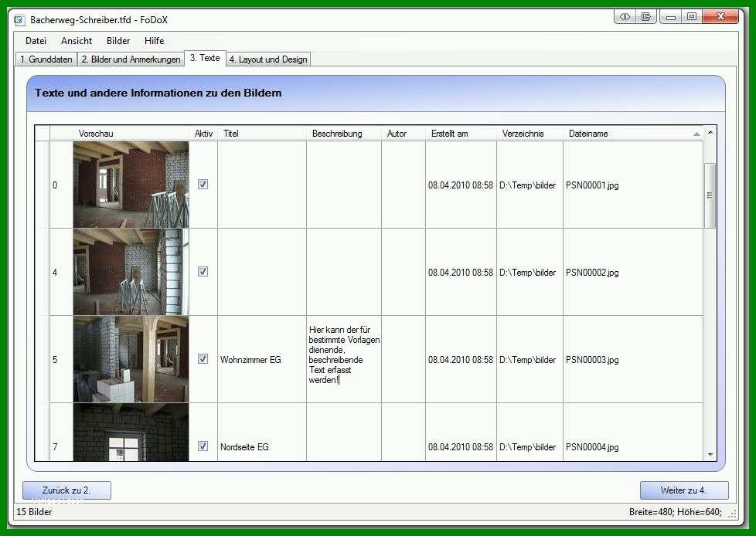Click the scrollbar down arrow
Image resolution: width=756 pixels, height=536 pixels.
point(710,455)
